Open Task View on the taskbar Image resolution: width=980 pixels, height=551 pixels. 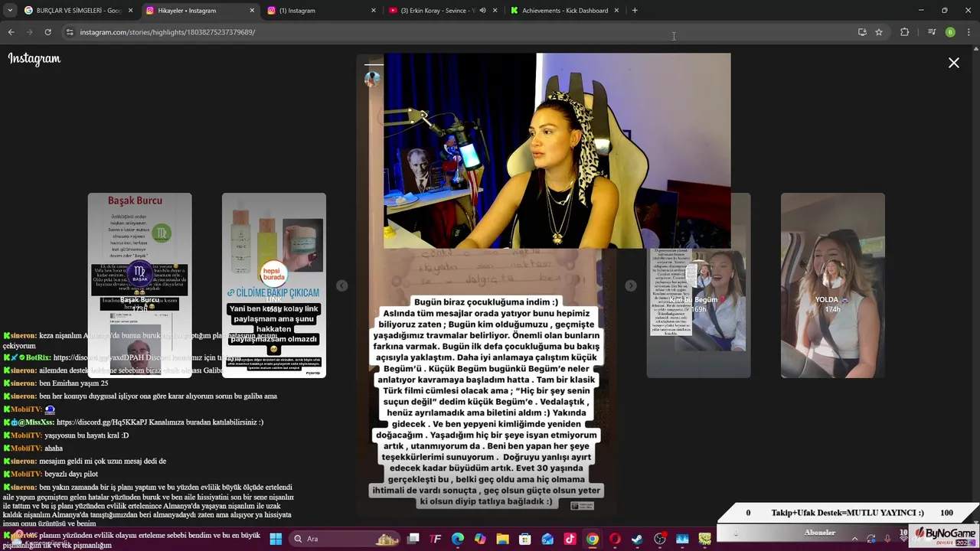click(413, 539)
